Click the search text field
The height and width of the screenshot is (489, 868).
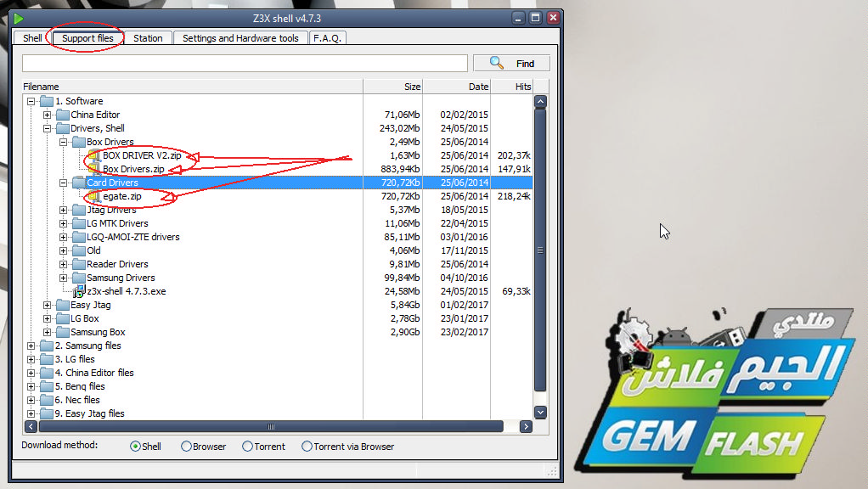point(245,63)
